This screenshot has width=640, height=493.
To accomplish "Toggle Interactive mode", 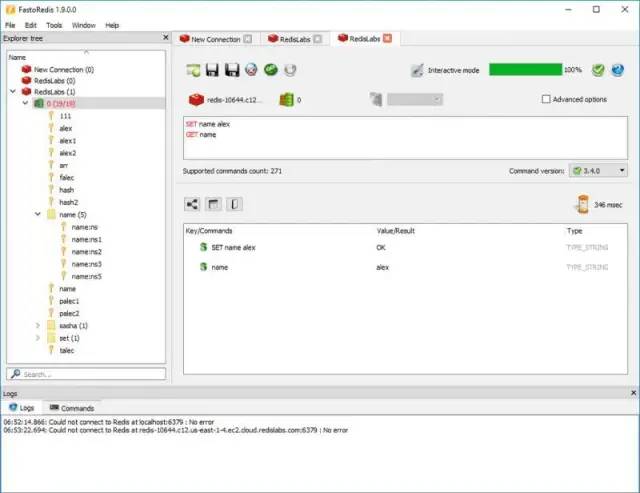I will click(x=445, y=70).
